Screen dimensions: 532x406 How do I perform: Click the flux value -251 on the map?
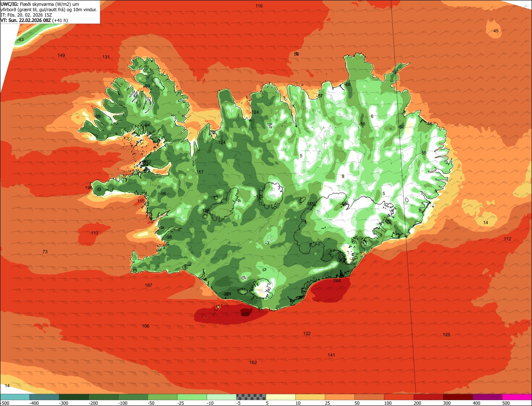227,294
